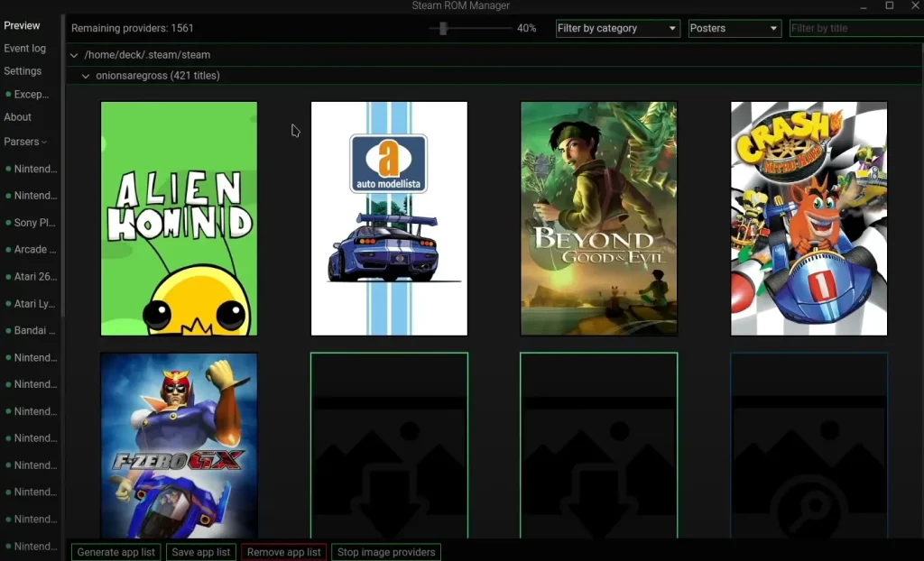The image size is (924, 561).
Task: Collapse the Parsers list in sidebar
Action: [x=24, y=142]
